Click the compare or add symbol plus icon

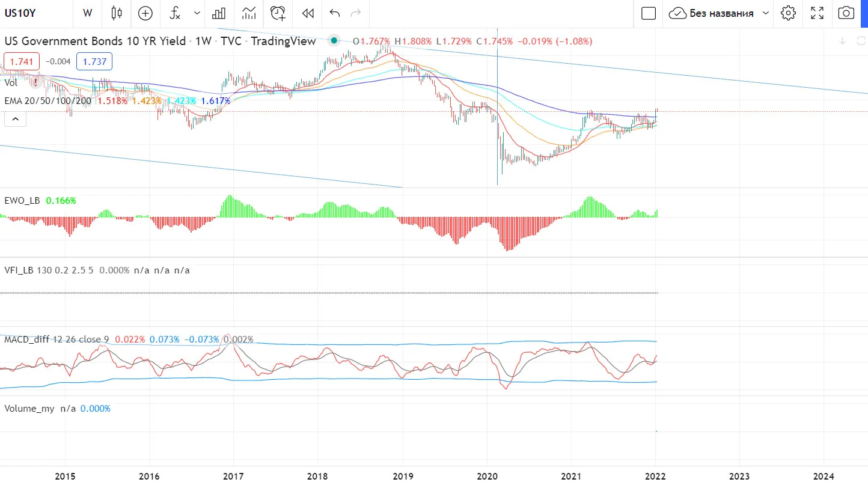145,13
